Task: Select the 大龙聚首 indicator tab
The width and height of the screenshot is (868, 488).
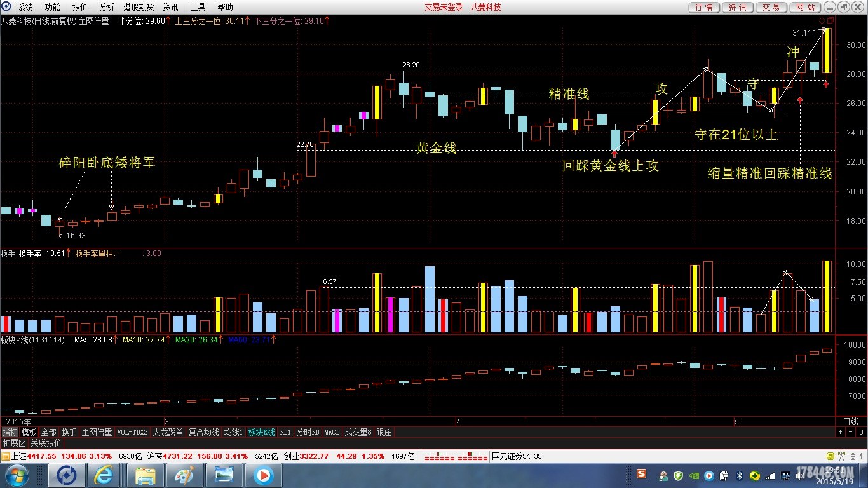Action: (x=168, y=432)
